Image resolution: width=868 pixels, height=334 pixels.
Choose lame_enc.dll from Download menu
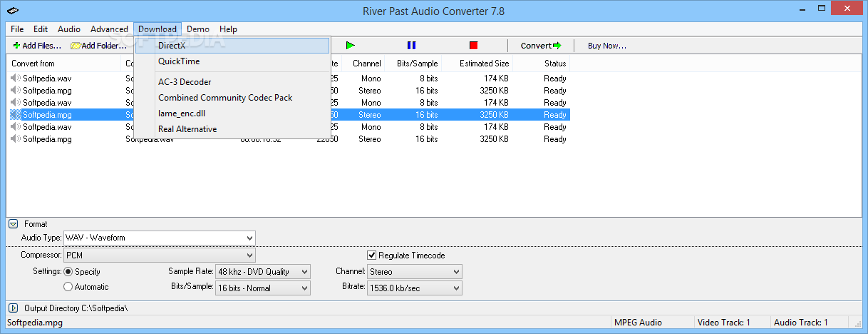[232, 113]
